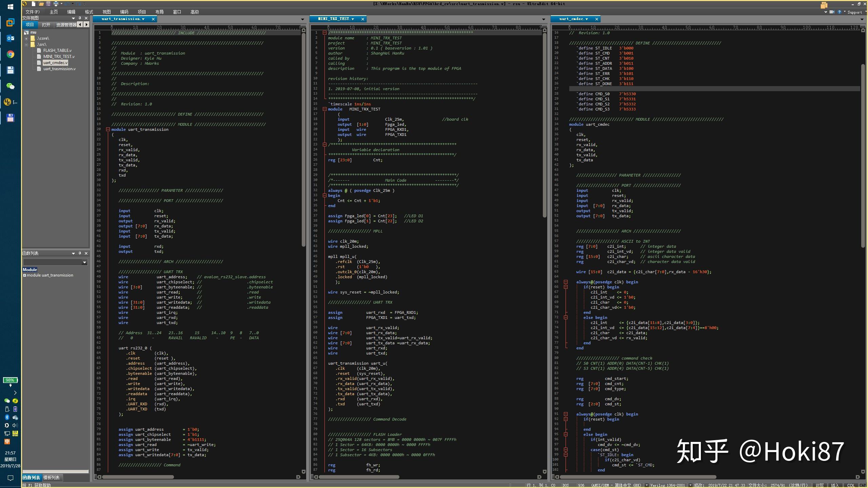Image resolution: width=868 pixels, height=488 pixels.
Task: Open the 高级 ribbon tab
Action: 195,12
